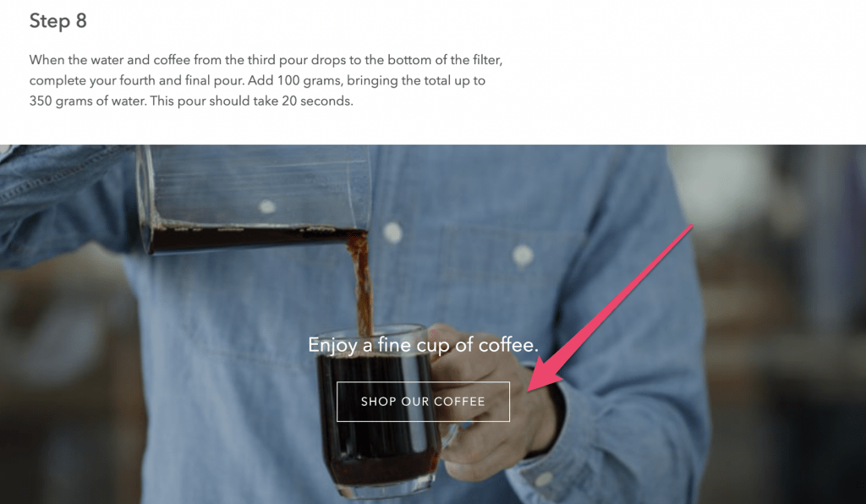
Task: Click the white cuff button on the sleeve
Action: pos(544,479)
